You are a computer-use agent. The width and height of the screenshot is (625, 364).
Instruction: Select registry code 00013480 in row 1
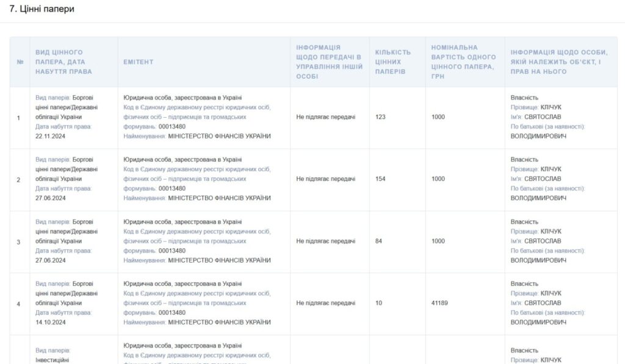pos(172,127)
